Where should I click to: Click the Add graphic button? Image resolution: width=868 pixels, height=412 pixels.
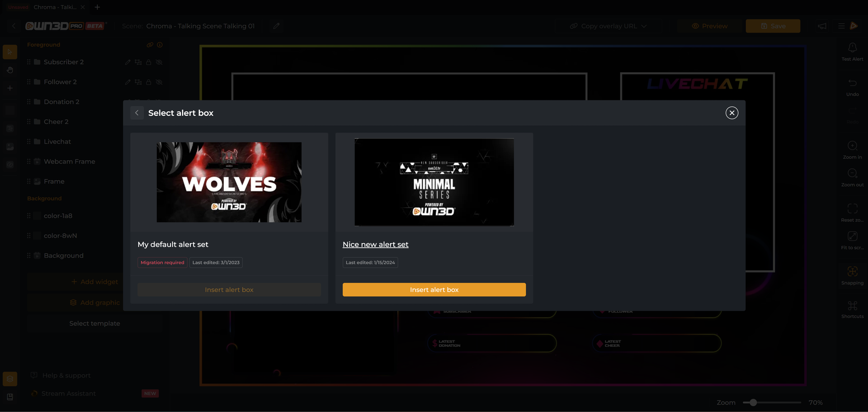[x=94, y=303]
